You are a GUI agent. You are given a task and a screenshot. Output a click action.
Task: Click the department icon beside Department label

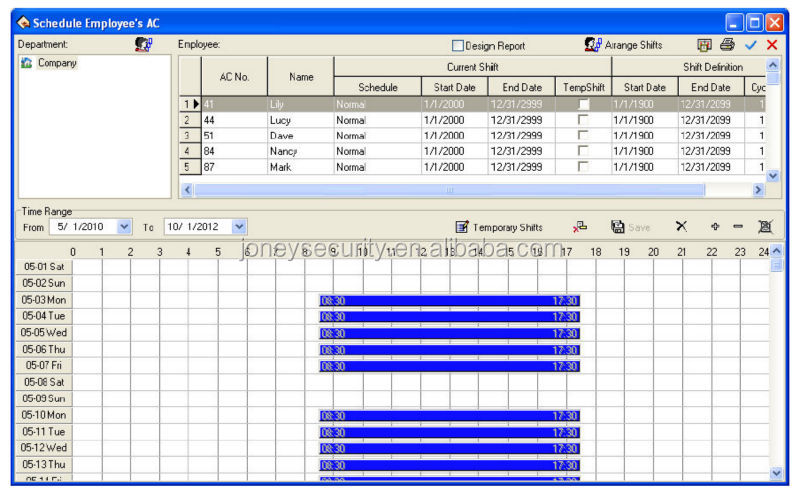pyautogui.click(x=144, y=45)
